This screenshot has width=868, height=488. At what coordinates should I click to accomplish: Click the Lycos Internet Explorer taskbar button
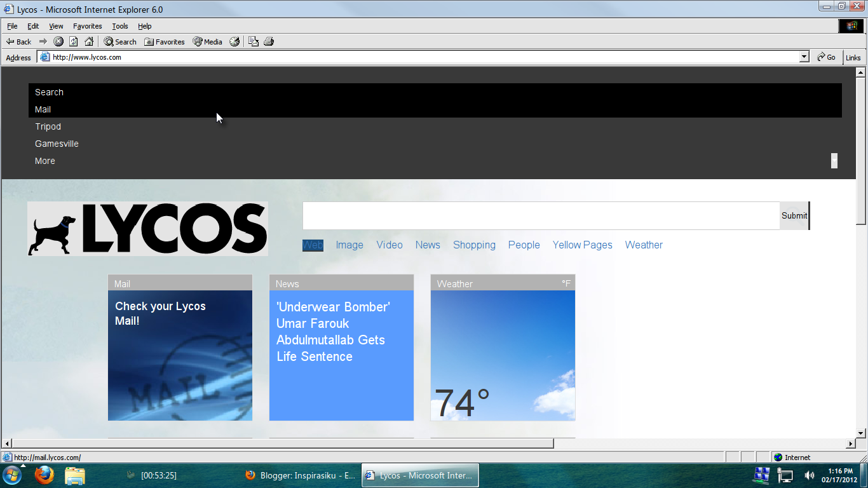[420, 475]
